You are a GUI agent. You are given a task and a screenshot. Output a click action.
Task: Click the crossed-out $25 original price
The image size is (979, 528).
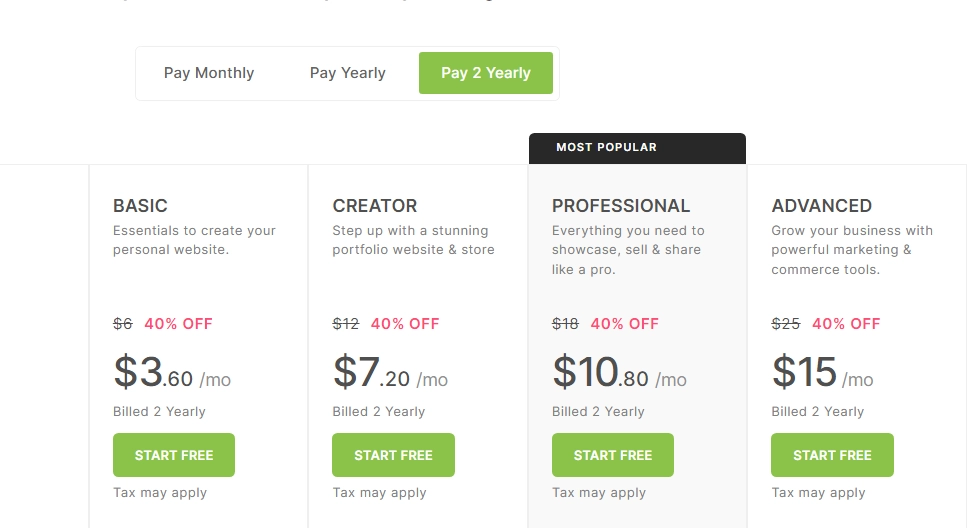785,324
